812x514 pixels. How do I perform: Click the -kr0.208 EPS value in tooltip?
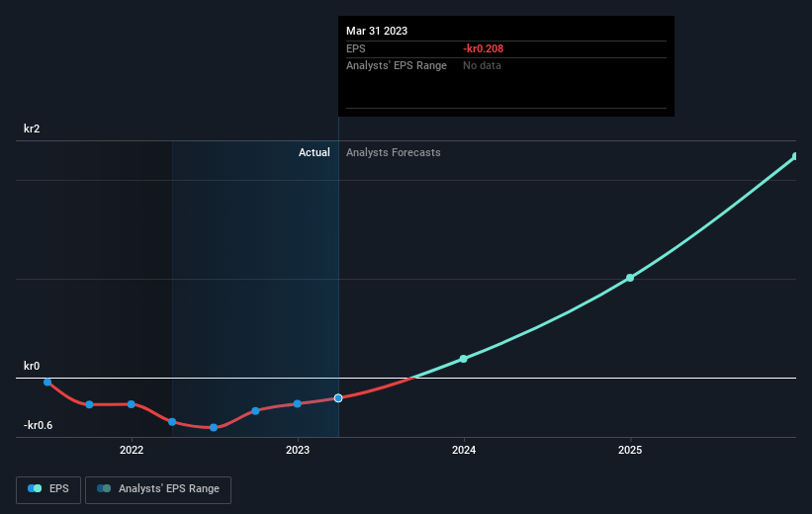pos(484,48)
